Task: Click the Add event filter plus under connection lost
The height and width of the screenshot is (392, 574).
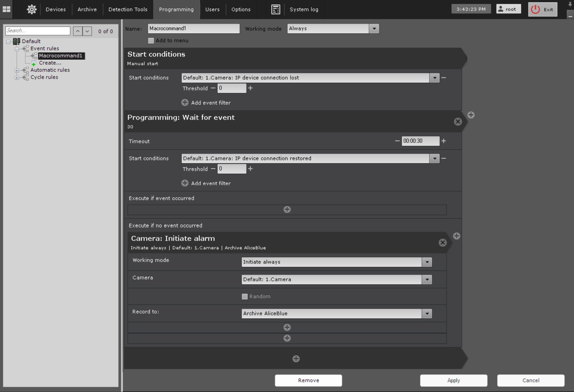Action: coord(185,102)
